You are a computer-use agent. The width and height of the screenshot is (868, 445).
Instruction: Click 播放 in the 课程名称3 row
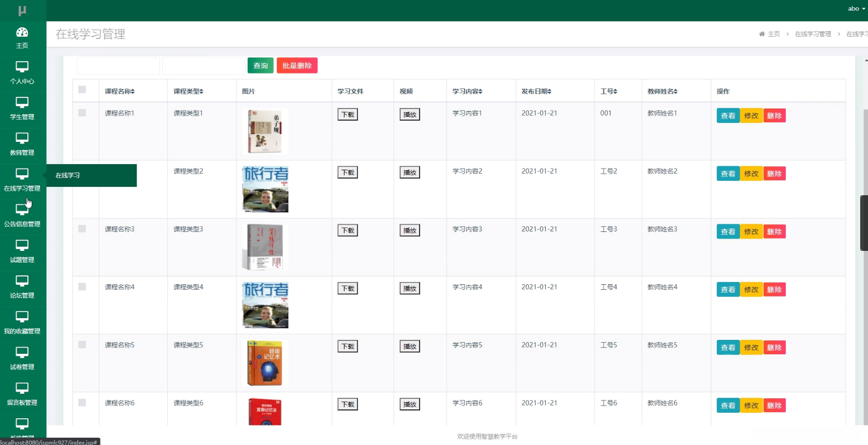pos(410,230)
